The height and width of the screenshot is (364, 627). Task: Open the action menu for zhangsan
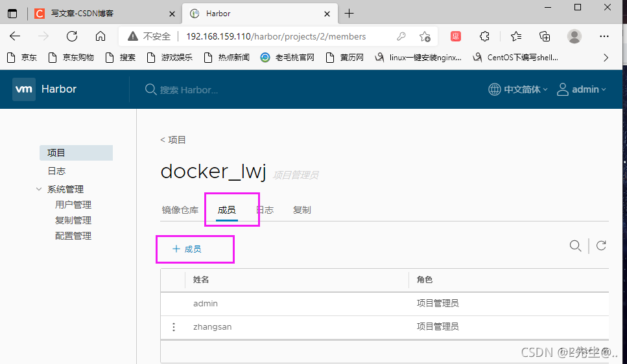point(174,327)
